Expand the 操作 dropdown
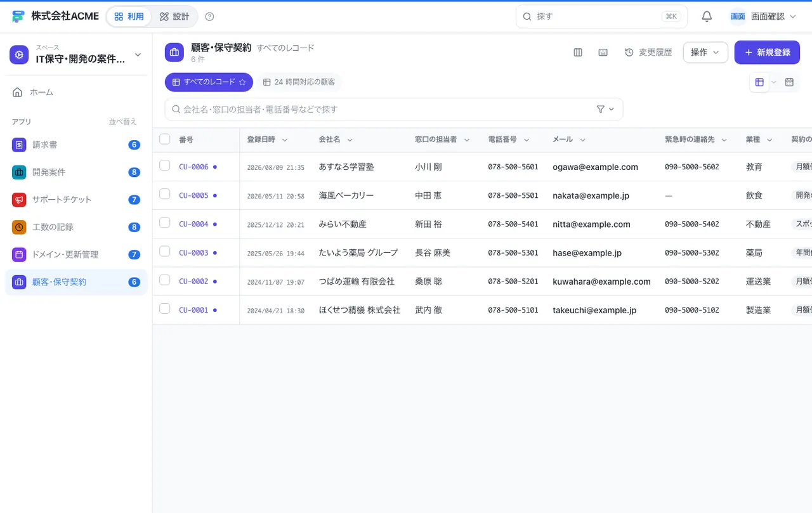The width and height of the screenshot is (812, 513). (705, 53)
